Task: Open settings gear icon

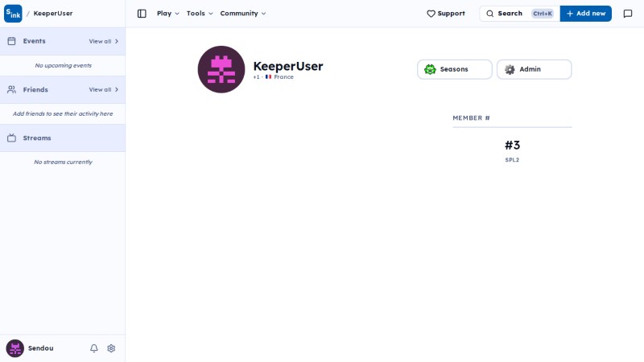Action: pyautogui.click(x=111, y=348)
